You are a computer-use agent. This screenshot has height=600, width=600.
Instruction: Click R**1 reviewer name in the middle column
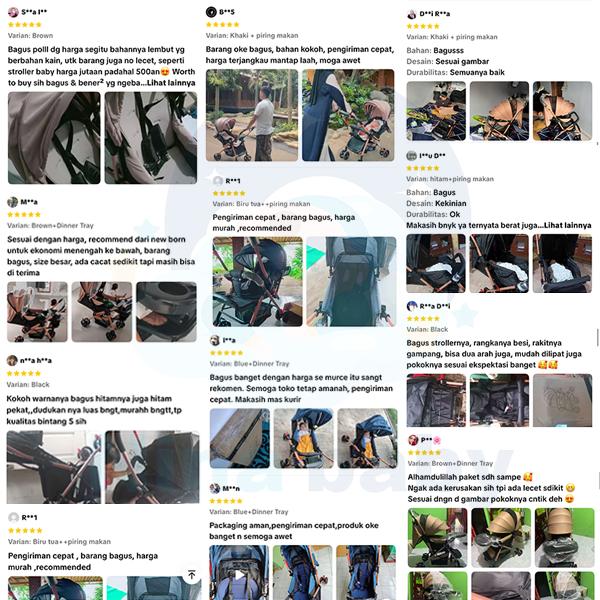(233, 181)
